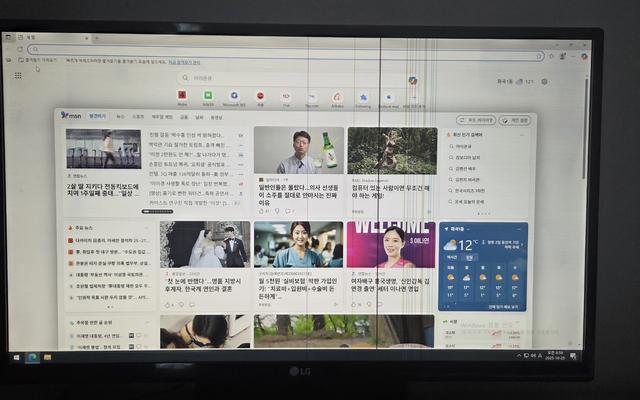Viewport: 640px width, 400px height.
Task: Open the treadmill photo lead story thumbnail
Action: pos(104,149)
